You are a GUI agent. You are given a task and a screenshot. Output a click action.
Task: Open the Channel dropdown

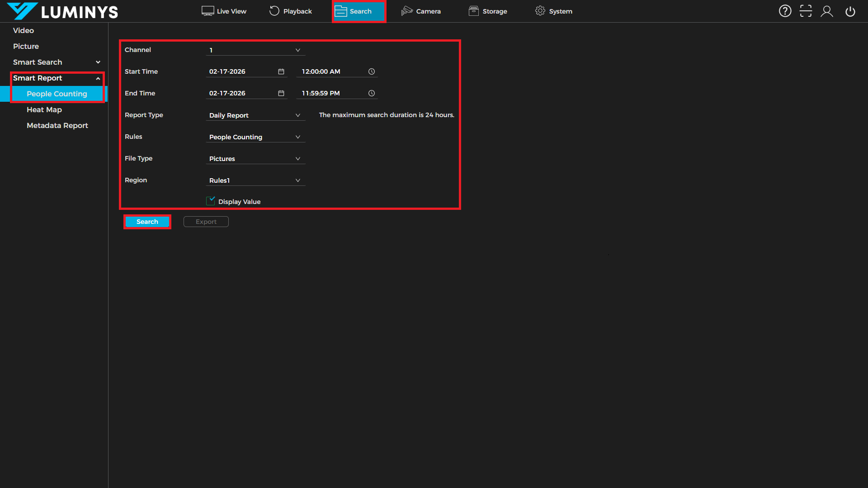point(255,50)
